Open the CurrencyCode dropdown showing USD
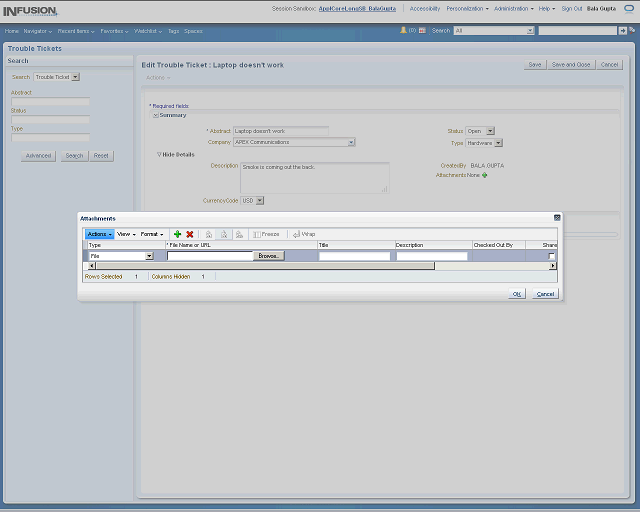 coord(260,200)
